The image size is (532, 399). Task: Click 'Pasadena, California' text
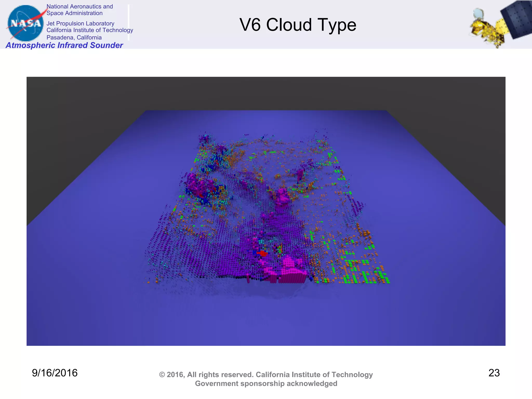click(74, 37)
